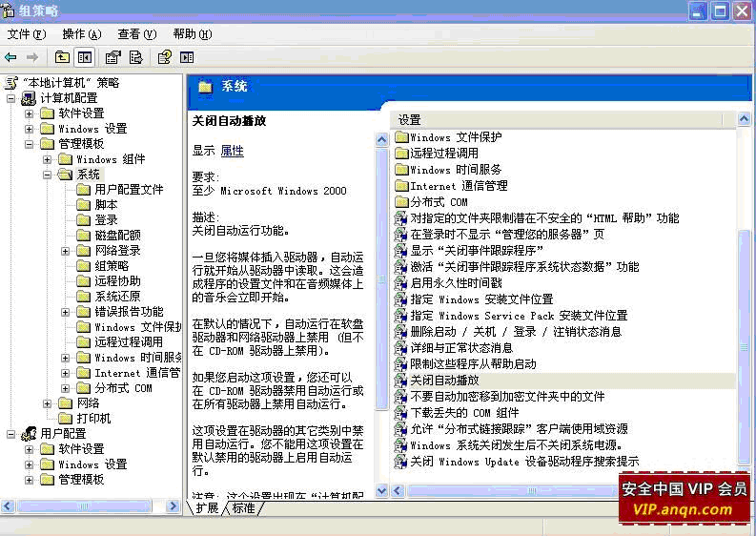Viewport: 756px width, 536px height.
Task: Open the 操作(A) menu
Action: pos(81,34)
